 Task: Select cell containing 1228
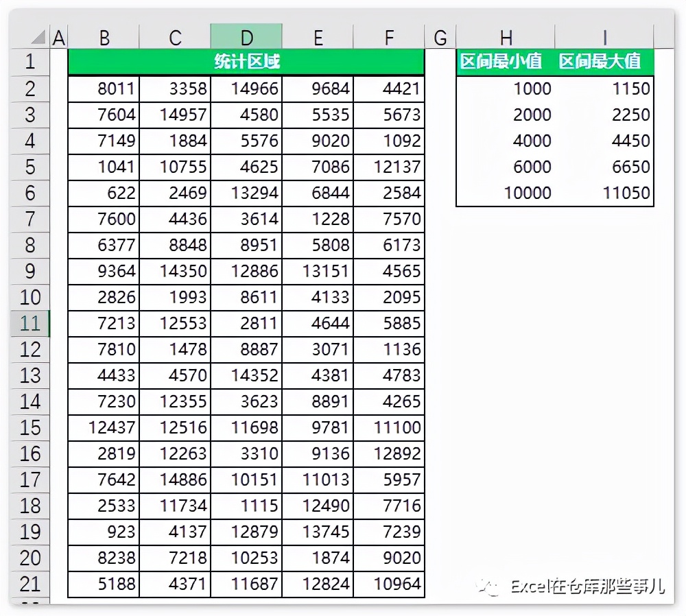pyautogui.click(x=318, y=220)
